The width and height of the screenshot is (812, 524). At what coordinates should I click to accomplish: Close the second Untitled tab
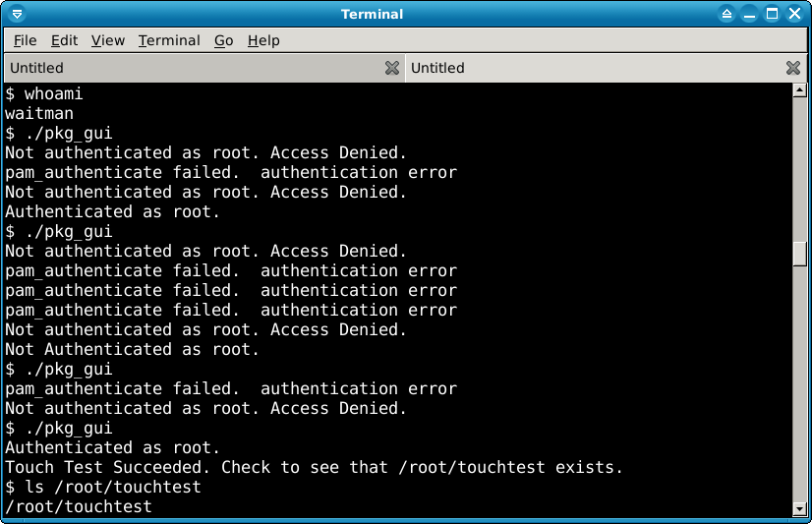point(793,68)
